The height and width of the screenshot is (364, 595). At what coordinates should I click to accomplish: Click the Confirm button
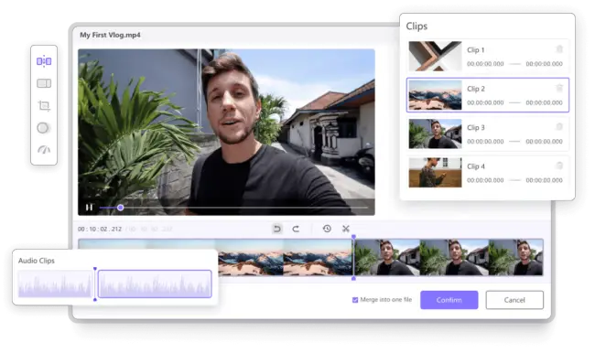(449, 300)
